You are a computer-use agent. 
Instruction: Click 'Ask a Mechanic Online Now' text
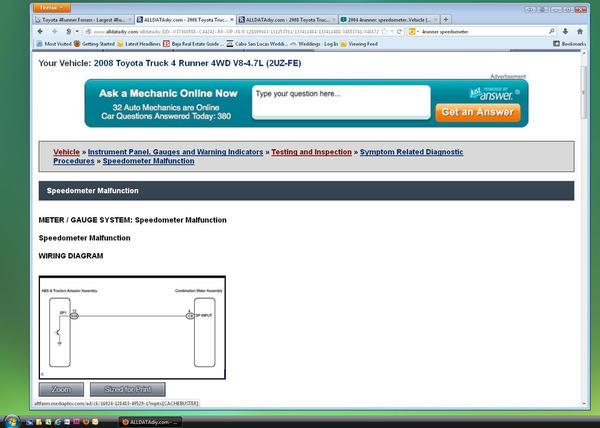coord(168,93)
